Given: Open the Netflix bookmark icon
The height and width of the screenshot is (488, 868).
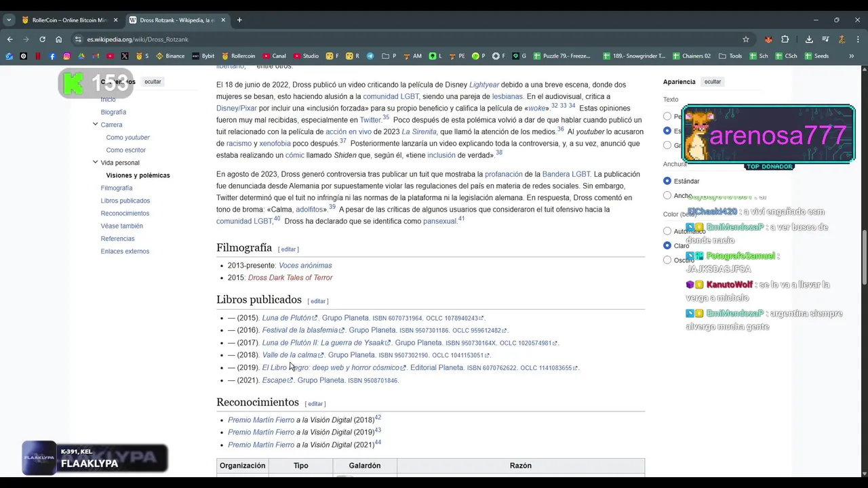Looking at the screenshot, I should click(38, 56).
